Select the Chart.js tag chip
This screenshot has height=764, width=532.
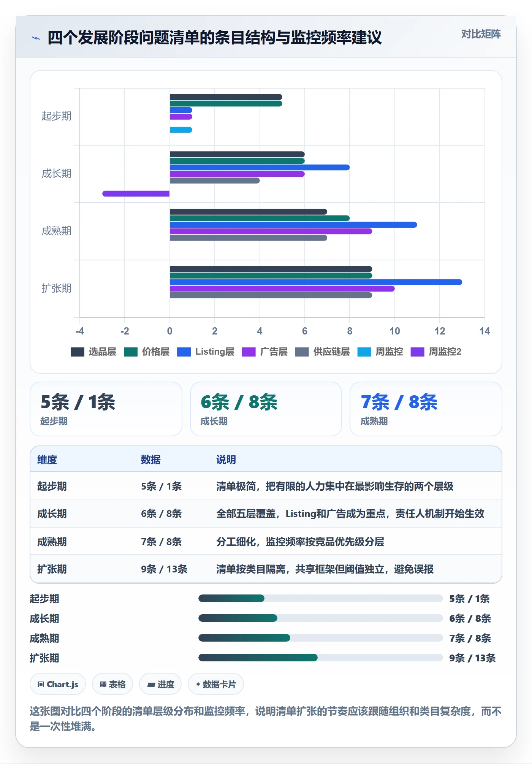click(58, 684)
